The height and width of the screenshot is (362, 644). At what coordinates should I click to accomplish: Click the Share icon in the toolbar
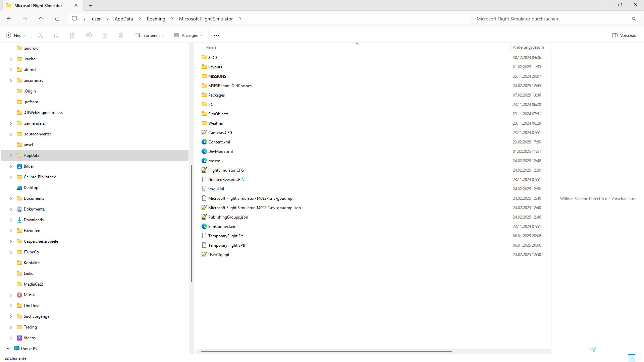105,35
